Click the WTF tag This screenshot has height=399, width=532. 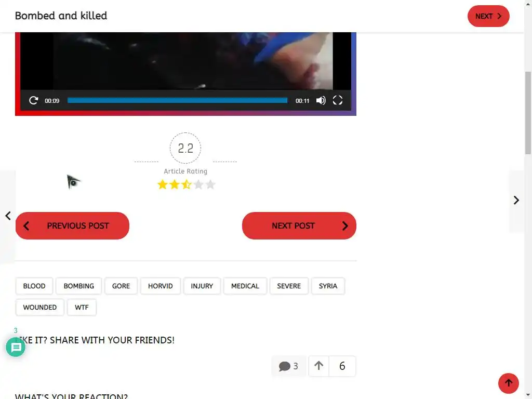82,308
